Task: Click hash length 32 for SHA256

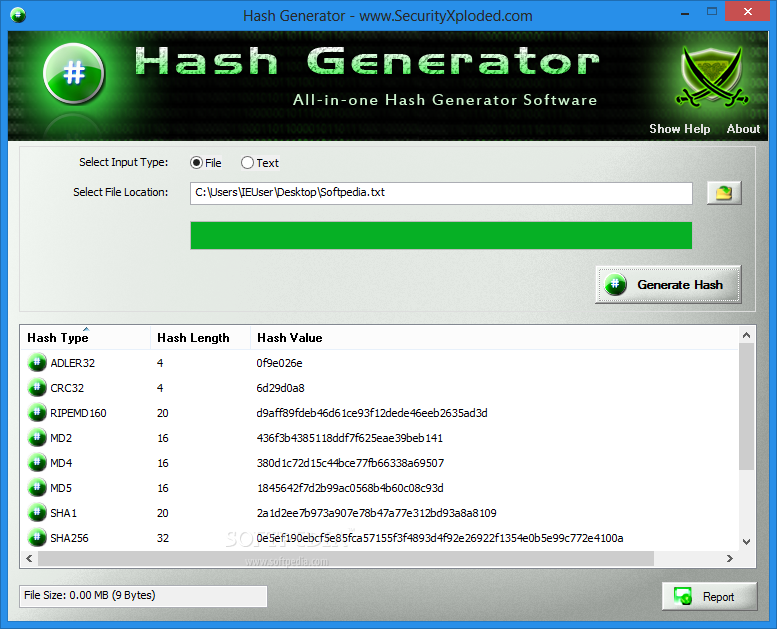Action: pos(163,538)
